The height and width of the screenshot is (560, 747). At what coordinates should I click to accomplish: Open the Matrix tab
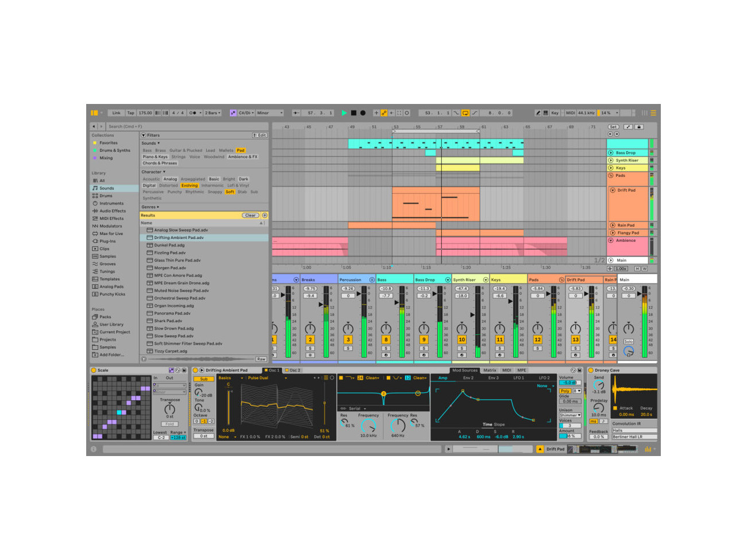[490, 370]
